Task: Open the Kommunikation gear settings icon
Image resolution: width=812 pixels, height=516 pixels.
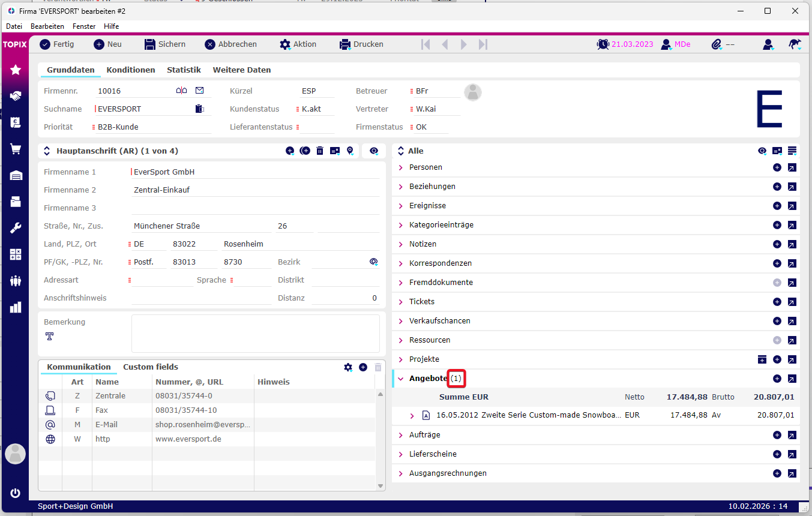Action: [348, 367]
